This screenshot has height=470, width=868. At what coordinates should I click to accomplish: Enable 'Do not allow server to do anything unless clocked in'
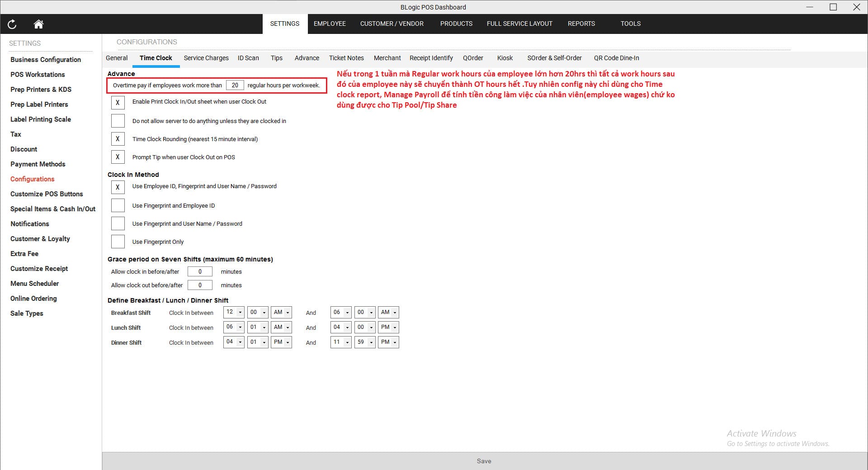118,121
